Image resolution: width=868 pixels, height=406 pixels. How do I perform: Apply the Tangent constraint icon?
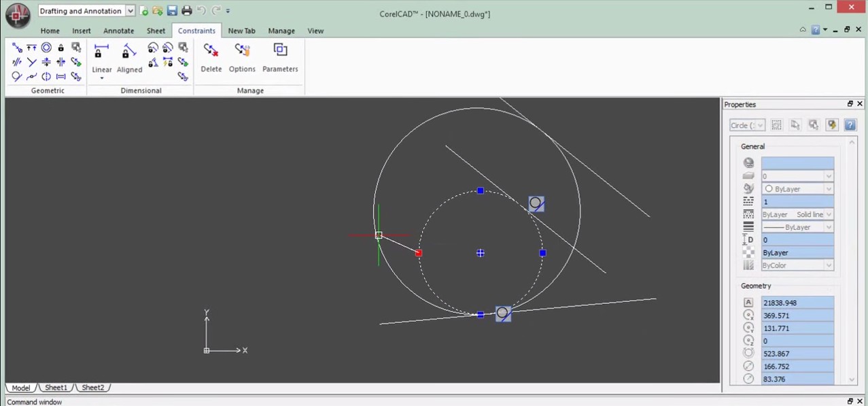click(x=18, y=76)
